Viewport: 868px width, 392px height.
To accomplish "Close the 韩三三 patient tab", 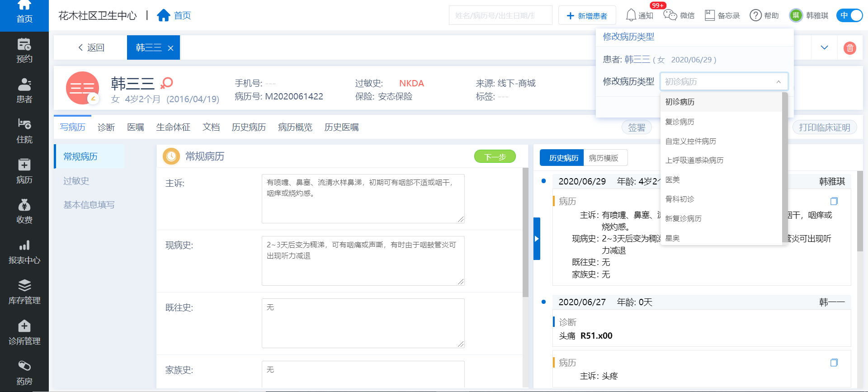I will point(170,48).
